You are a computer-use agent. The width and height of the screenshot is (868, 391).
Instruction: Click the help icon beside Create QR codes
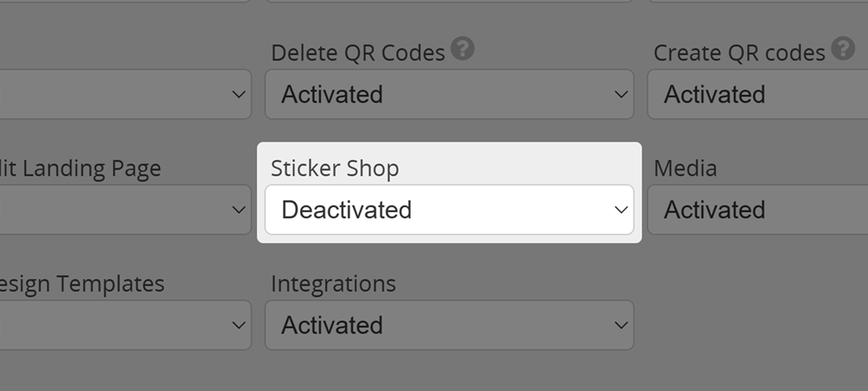click(x=844, y=49)
